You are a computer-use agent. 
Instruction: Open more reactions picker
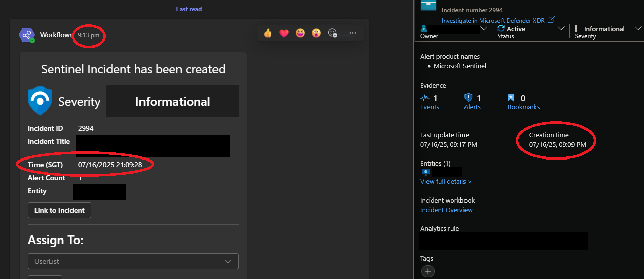pyautogui.click(x=333, y=33)
